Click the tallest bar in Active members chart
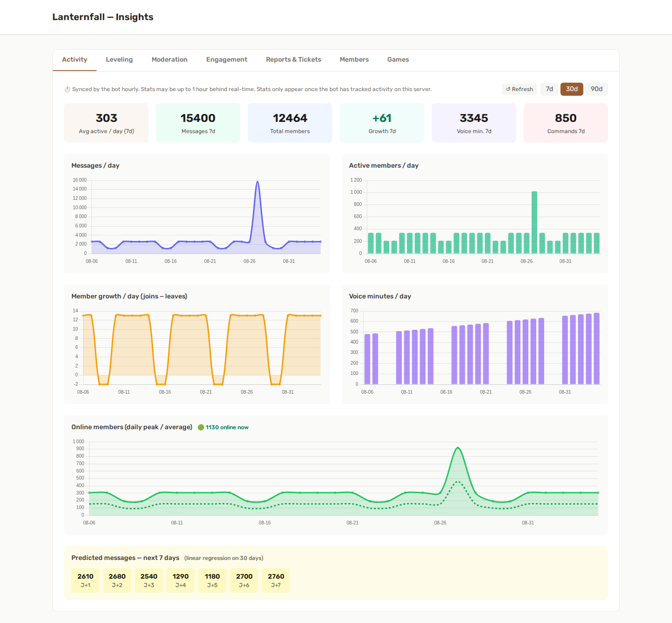 tap(534, 222)
